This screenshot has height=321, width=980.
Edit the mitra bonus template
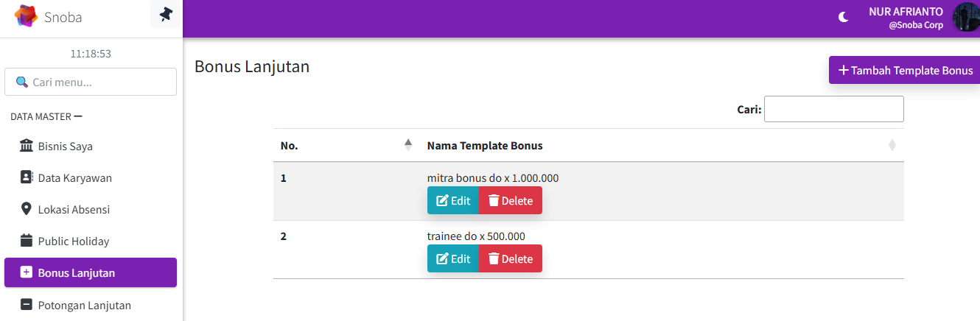(x=453, y=200)
